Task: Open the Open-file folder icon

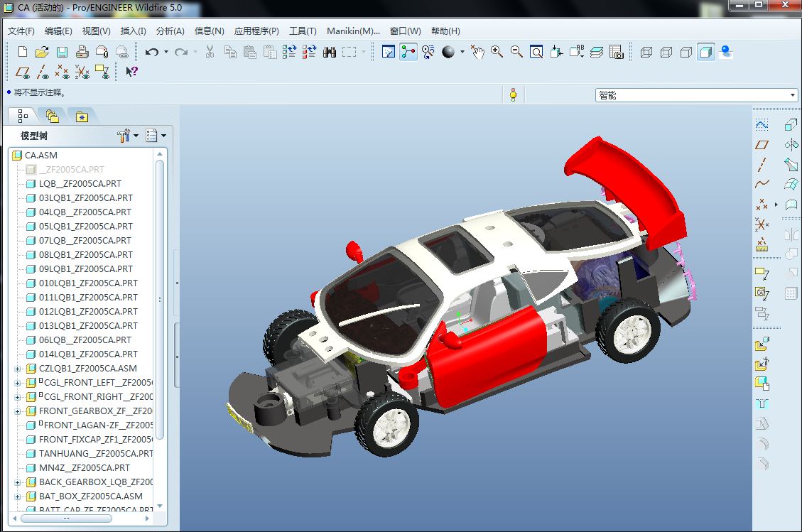Action: (42, 52)
